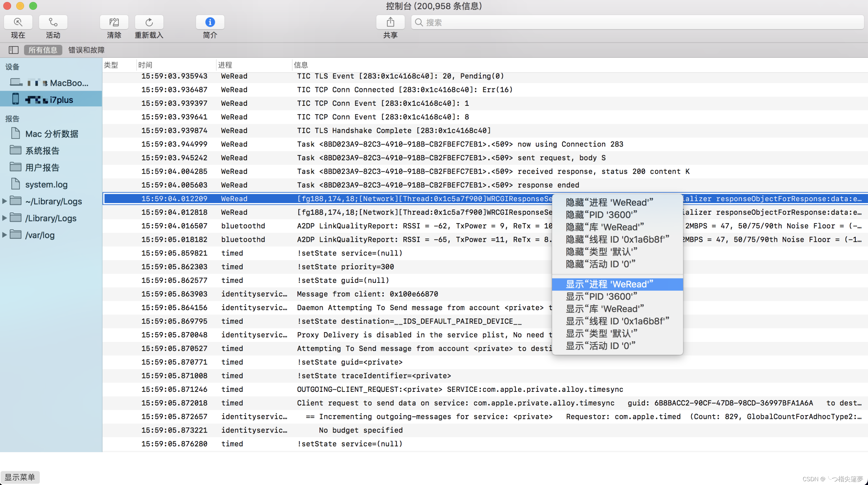Viewport: 868px width, 485px height.
Task: Select row 'Client request to send data'
Action: pos(485,403)
